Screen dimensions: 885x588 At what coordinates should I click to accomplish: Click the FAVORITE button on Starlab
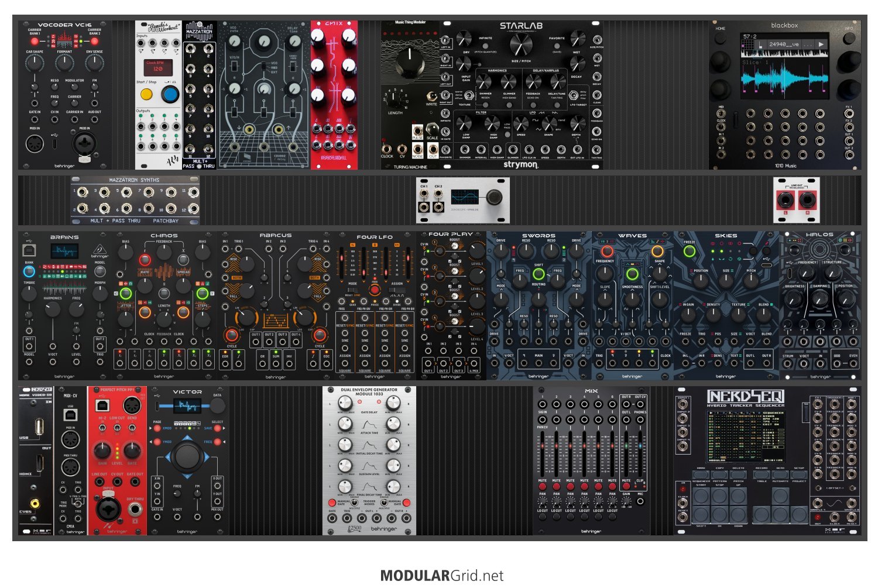pos(557,45)
